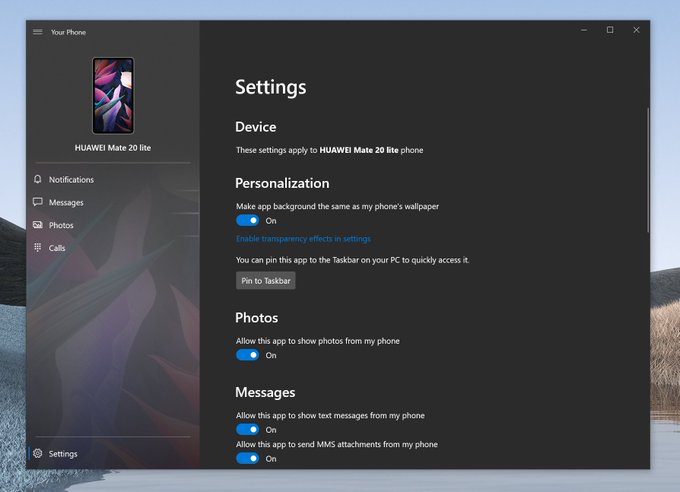
Task: Click the HUAWEI phone wallpaper thumbnail
Action: click(113, 95)
